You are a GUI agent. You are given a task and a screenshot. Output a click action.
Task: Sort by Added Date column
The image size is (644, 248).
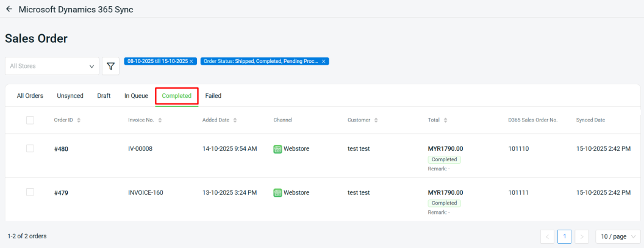pos(235,120)
